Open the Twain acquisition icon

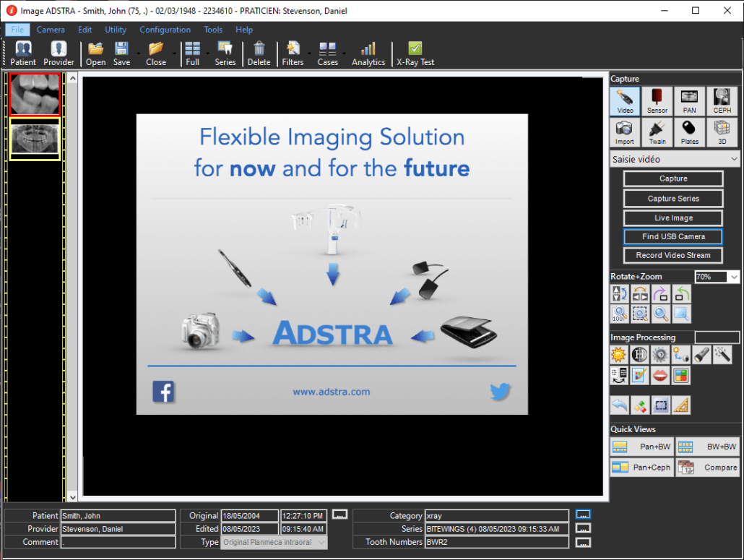[x=657, y=132]
